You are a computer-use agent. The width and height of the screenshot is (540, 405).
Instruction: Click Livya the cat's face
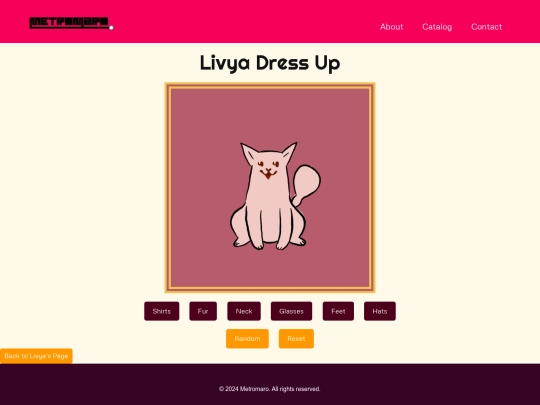tap(268, 167)
